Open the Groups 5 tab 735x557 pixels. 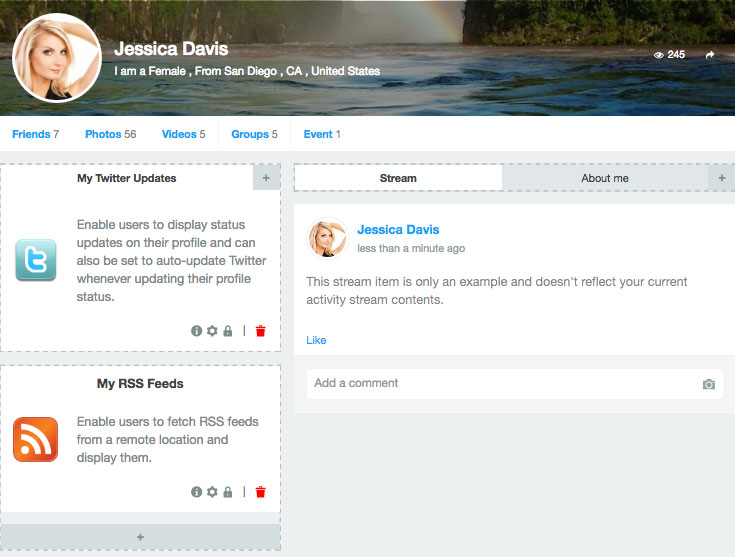(x=254, y=134)
